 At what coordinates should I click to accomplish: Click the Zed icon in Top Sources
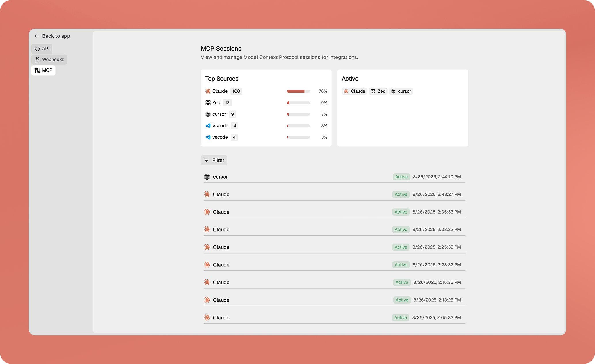click(x=208, y=103)
